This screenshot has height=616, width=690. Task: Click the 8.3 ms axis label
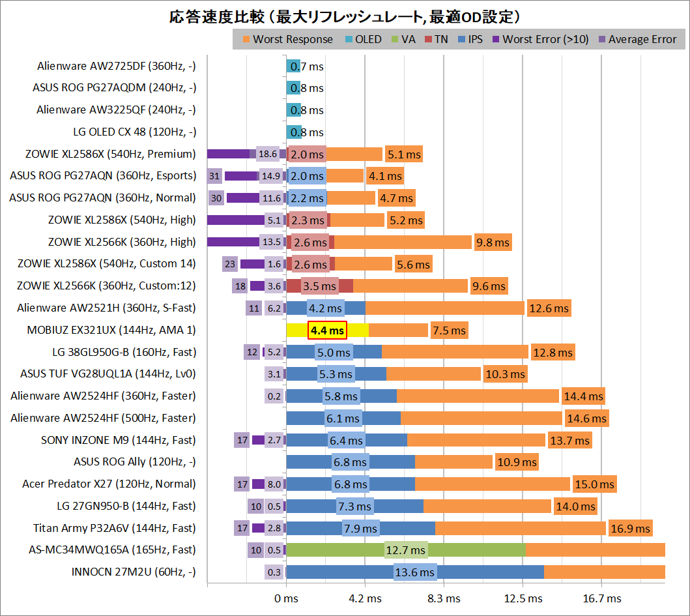[444, 598]
